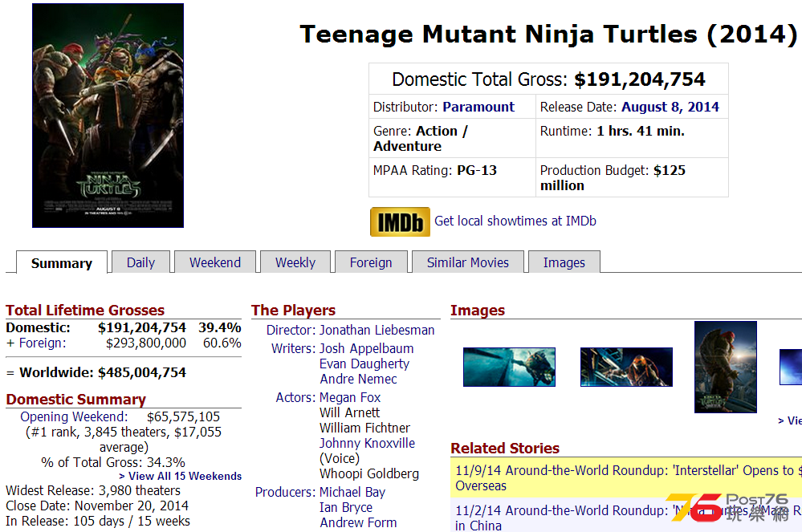Click the Actors label link
The width and height of the screenshot is (802, 532).
point(295,397)
